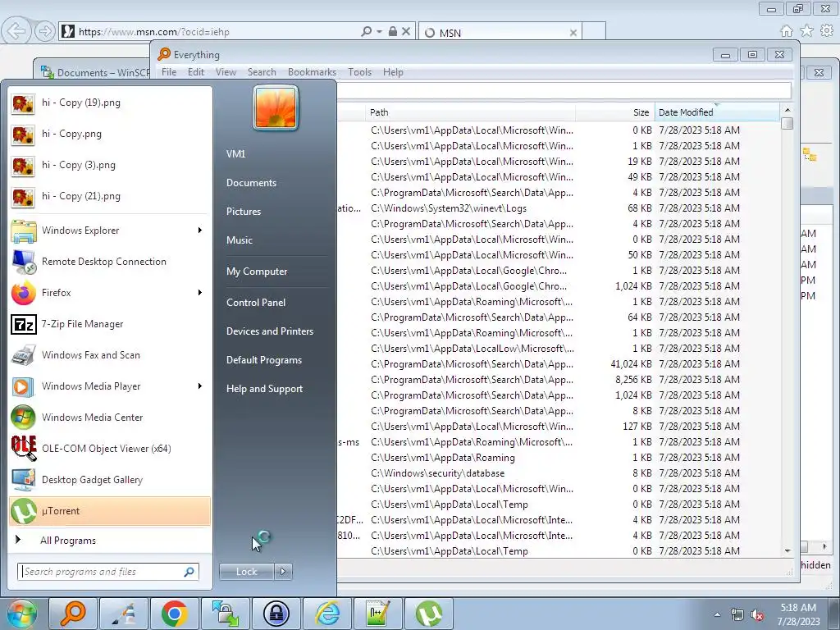Open 7-Zip File Manager
This screenshot has width=840, height=630.
click(x=110, y=323)
